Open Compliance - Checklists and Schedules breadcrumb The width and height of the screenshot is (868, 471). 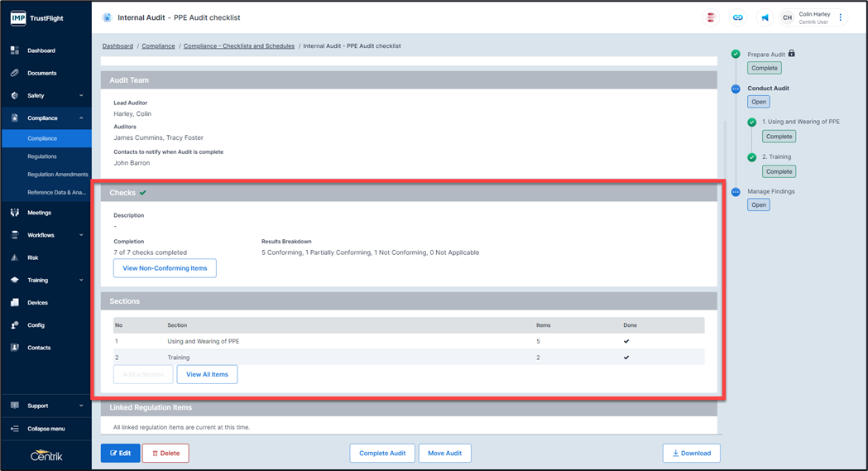tap(238, 46)
